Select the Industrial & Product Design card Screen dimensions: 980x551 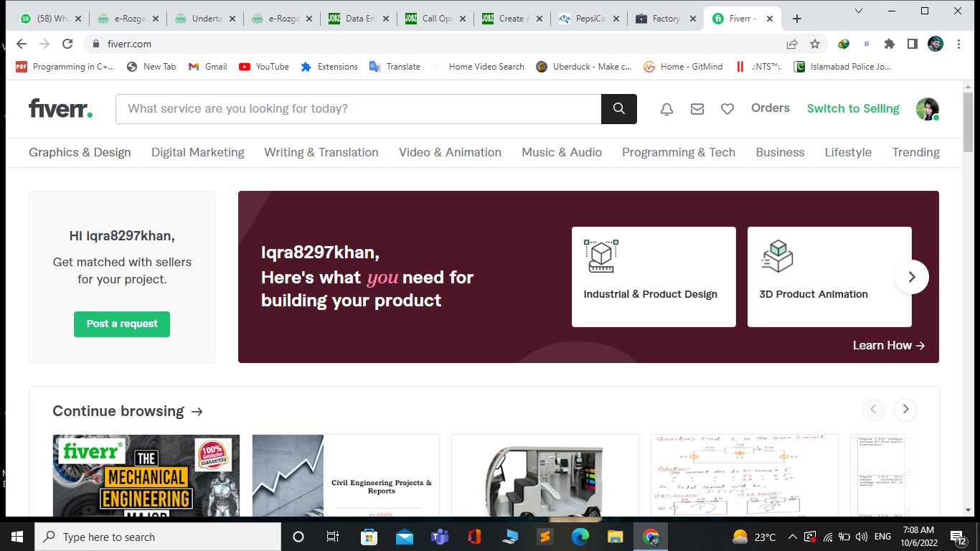click(653, 277)
